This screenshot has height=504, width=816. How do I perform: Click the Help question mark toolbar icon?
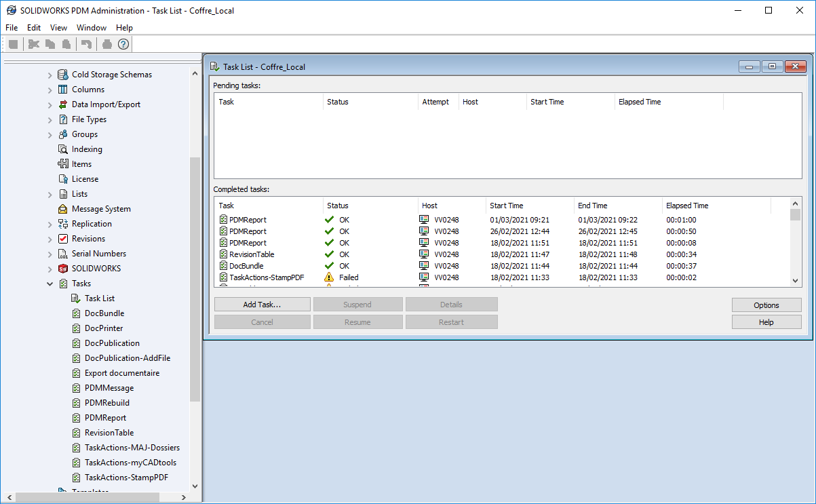tap(123, 44)
